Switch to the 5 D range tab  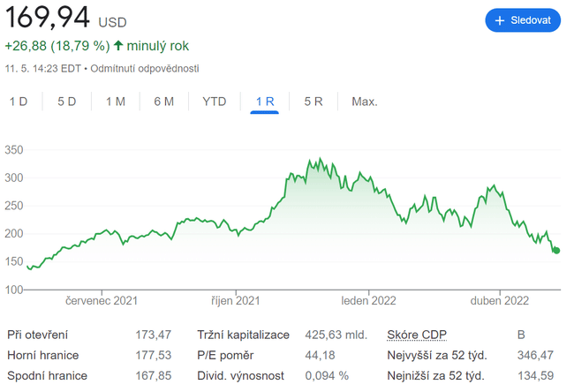[x=67, y=102]
